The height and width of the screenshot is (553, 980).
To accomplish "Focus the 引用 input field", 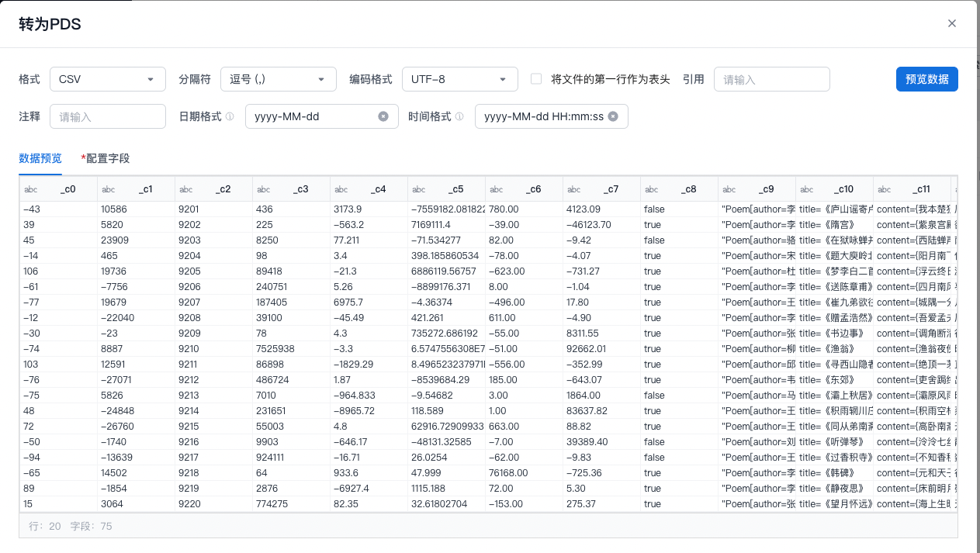I will pyautogui.click(x=771, y=79).
